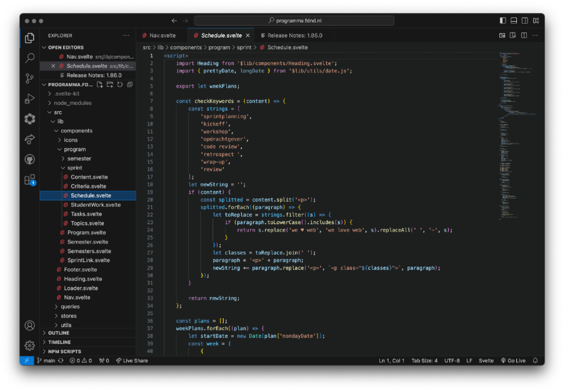Image resolution: width=565 pixels, height=392 pixels.
Task: Open the Search view
Action: pos(30,58)
